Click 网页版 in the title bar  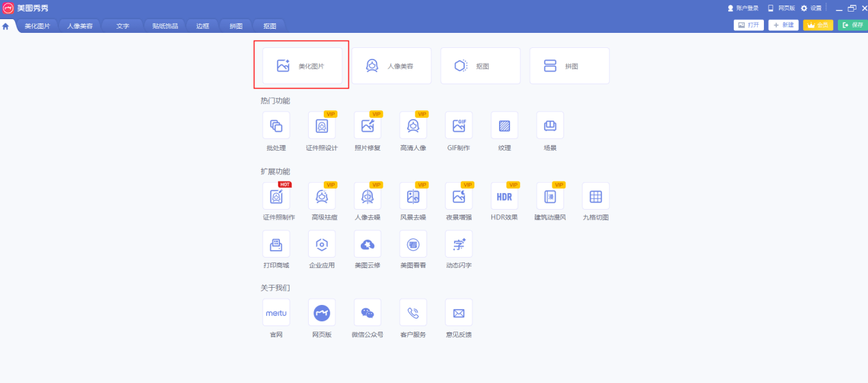pos(781,8)
